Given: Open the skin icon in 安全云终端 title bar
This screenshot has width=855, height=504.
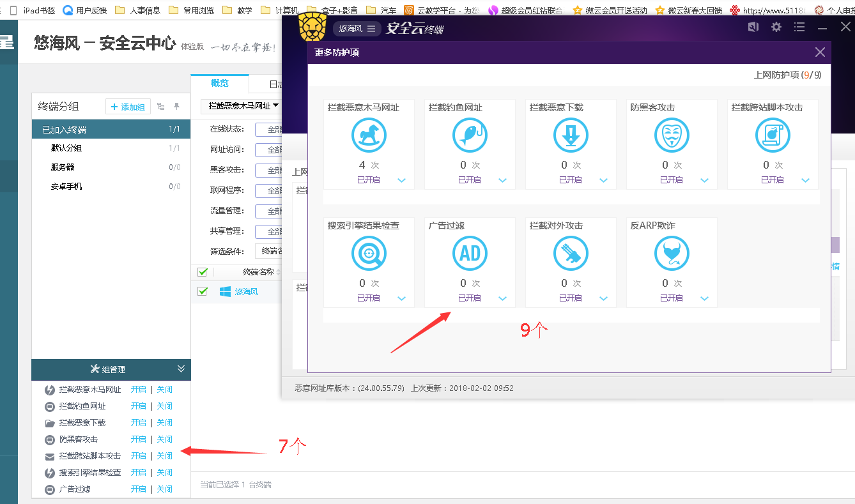Looking at the screenshot, I should pyautogui.click(x=753, y=27).
